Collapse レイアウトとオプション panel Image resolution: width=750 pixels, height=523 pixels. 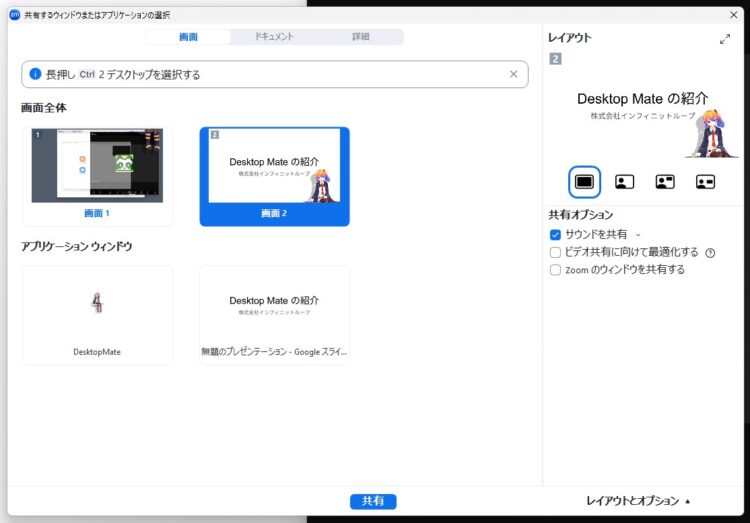click(638, 501)
